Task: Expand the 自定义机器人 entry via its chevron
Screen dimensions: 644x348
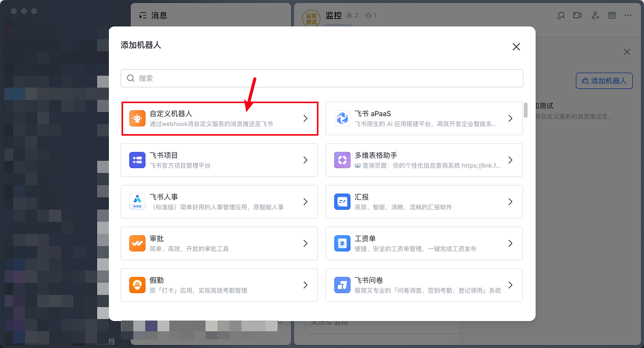Action: [x=305, y=118]
